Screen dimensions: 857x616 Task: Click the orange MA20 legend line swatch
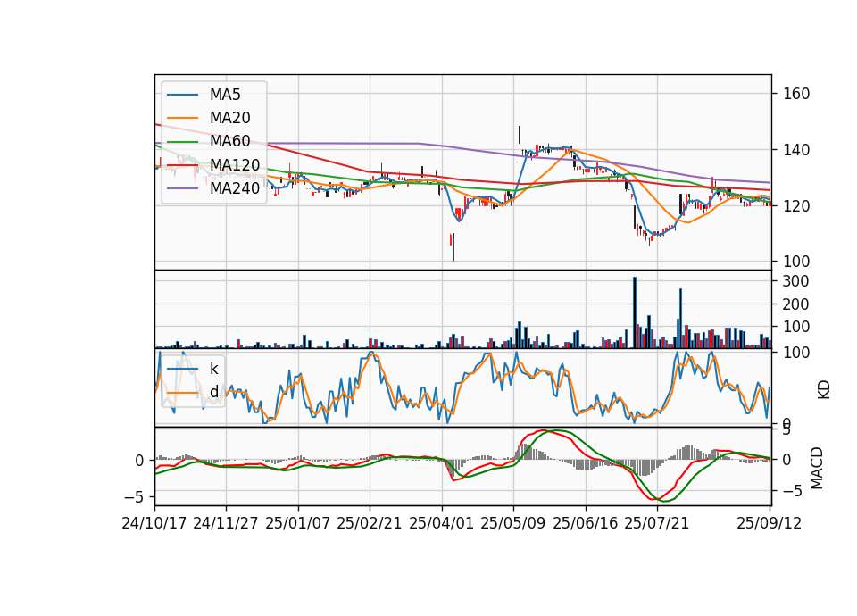point(182,118)
